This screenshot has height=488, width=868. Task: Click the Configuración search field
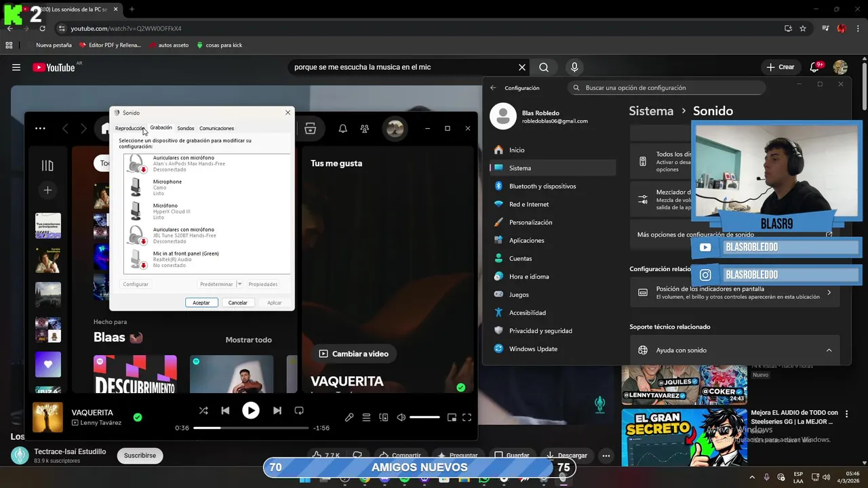click(667, 87)
